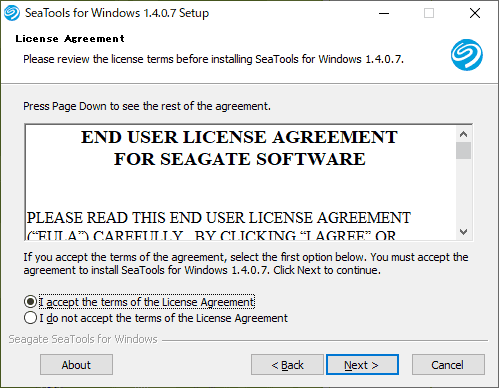Select the accept terms radio button
Image resolution: width=499 pixels, height=388 pixels.
point(30,302)
